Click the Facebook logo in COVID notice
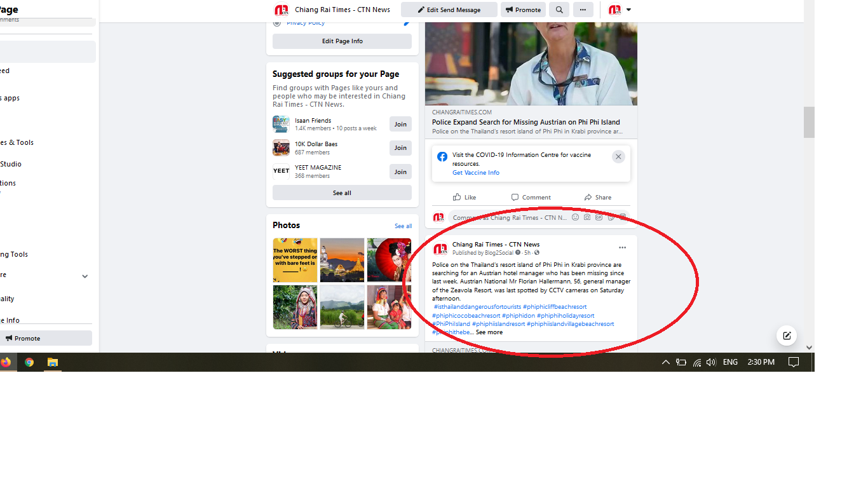Image resolution: width=868 pixels, height=488 pixels. [x=442, y=156]
